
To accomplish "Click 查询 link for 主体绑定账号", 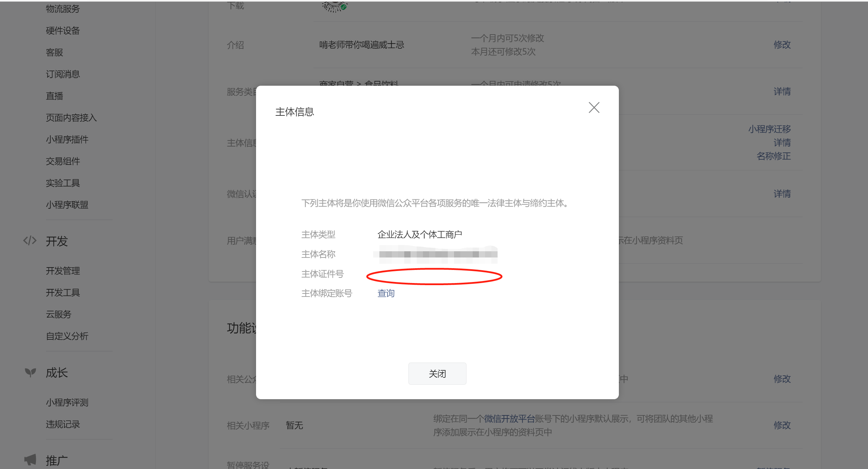I will (386, 293).
